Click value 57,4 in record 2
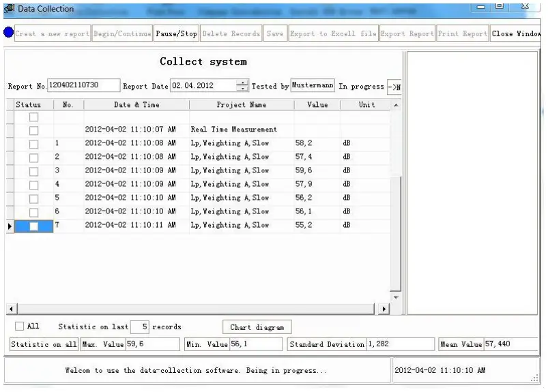This screenshot has width=548, height=392. (x=304, y=157)
